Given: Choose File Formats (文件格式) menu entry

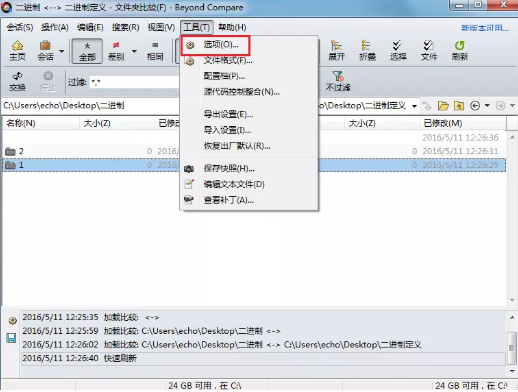Looking at the screenshot, I should [x=249, y=61].
